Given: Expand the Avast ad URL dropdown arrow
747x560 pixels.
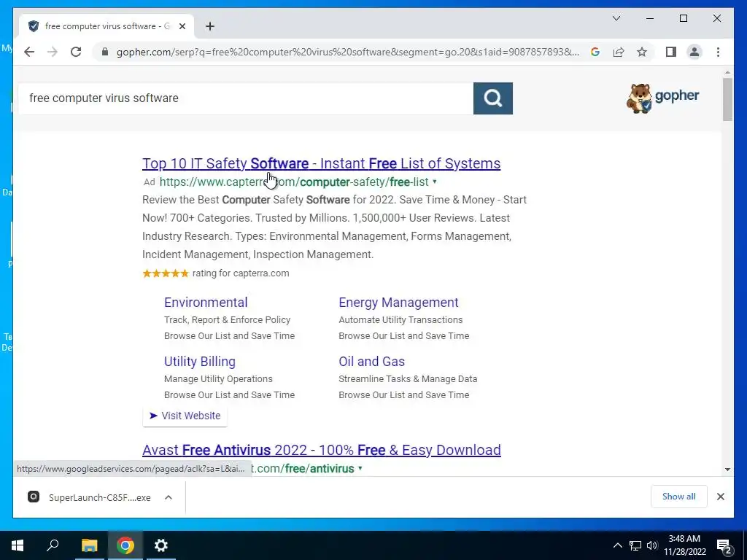Looking at the screenshot, I should (360, 469).
